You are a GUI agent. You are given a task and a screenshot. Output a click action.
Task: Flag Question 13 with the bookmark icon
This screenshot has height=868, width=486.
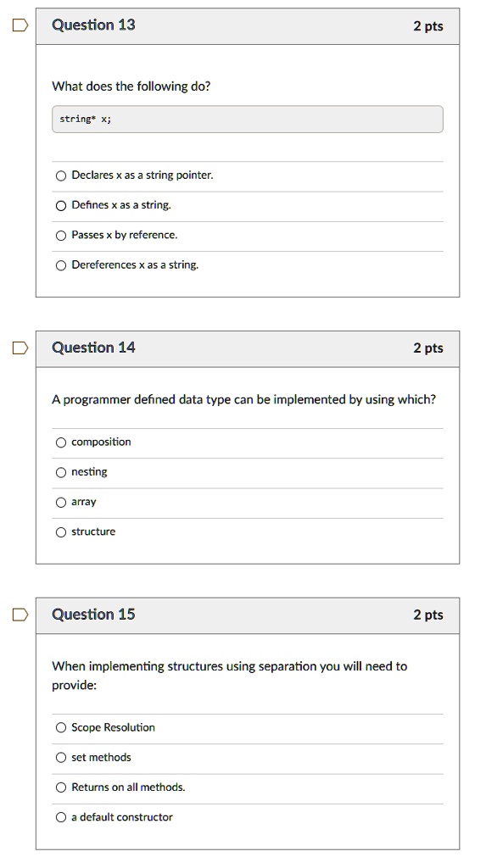click(20, 25)
